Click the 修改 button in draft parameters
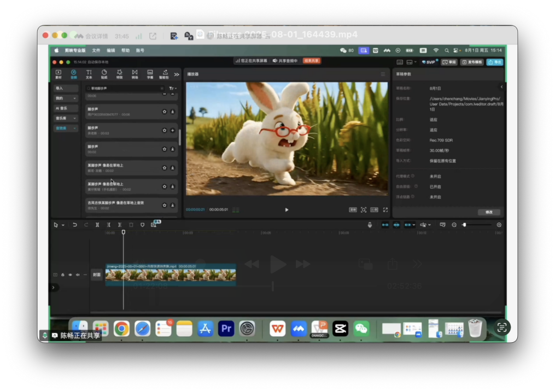The width and height of the screenshot is (555, 392). click(x=489, y=212)
